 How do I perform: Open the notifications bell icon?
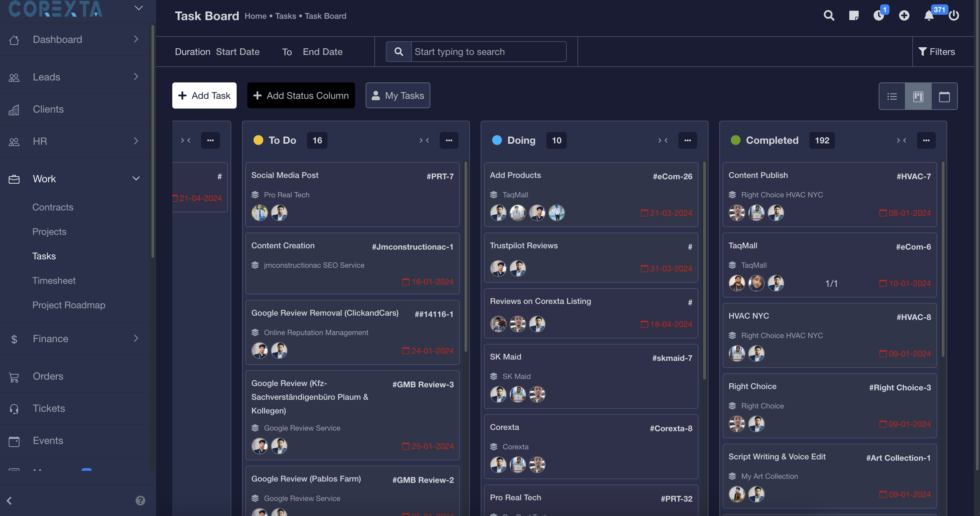pos(929,16)
